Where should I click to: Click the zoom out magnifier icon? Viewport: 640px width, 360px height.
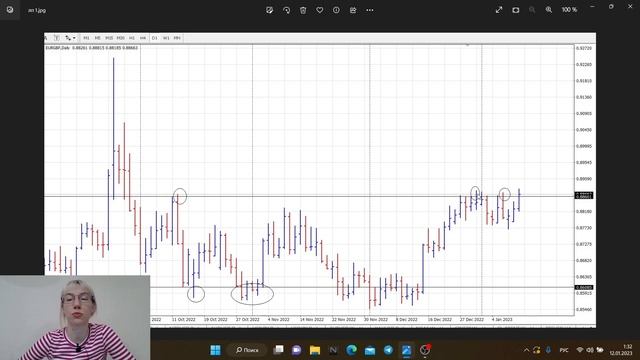[532, 10]
